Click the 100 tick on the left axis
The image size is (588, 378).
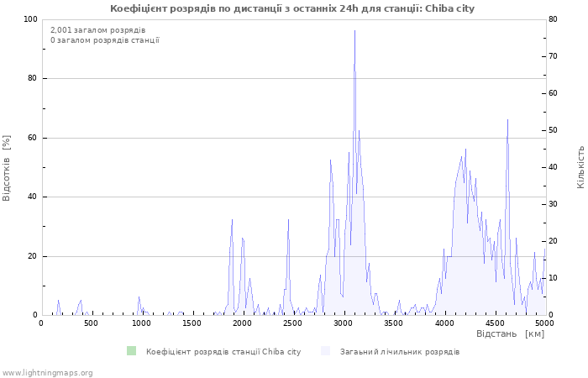30,19
